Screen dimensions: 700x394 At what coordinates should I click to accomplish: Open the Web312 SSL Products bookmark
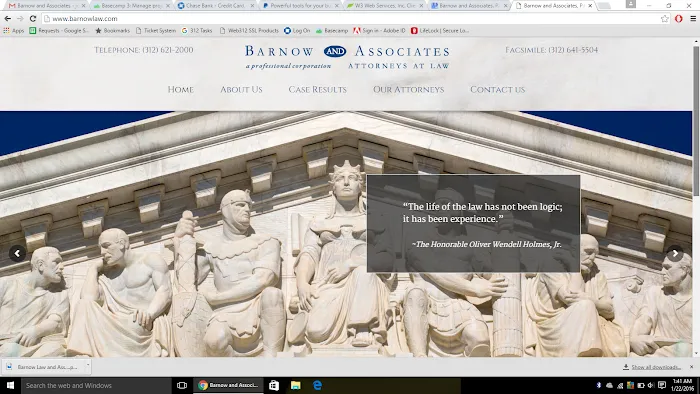(249, 31)
